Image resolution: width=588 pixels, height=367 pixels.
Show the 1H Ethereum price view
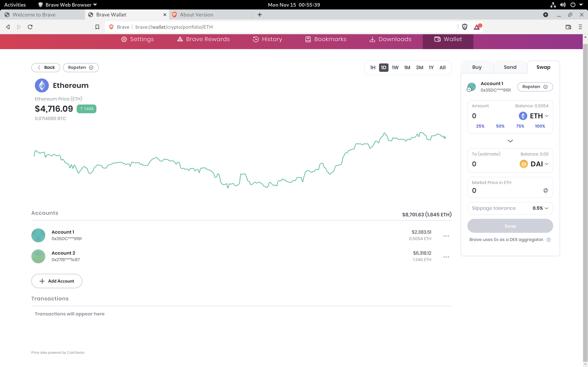(373, 67)
